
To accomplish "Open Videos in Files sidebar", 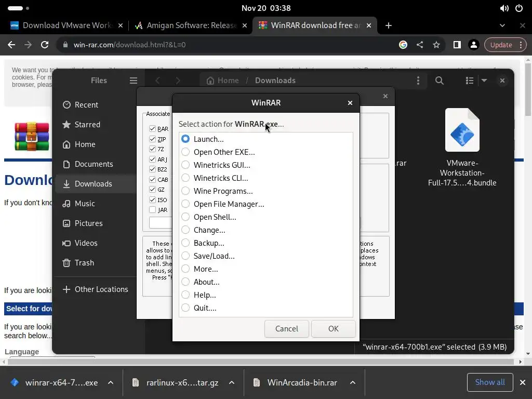I will click(96, 243).
